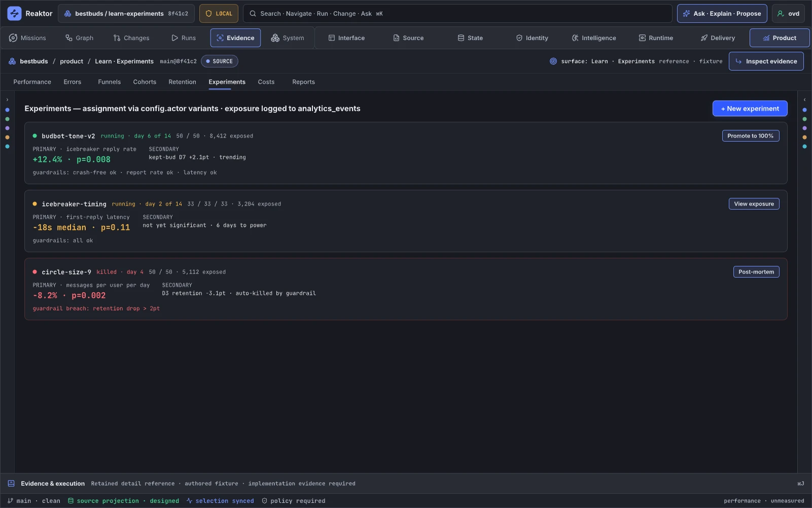Viewport: 812px width, 508px height.
Task: Click the Reaktor logo icon
Action: [x=14, y=14]
